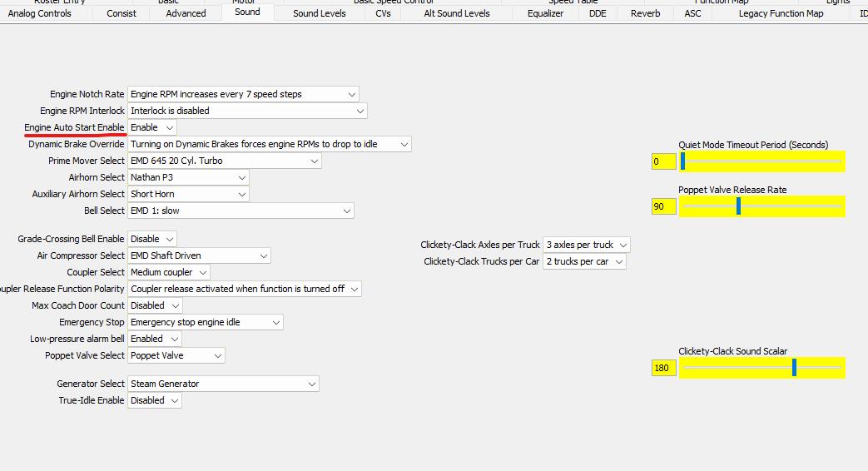Open the Reverb tab
Viewport: 868px width, 471px height.
pyautogui.click(x=646, y=13)
